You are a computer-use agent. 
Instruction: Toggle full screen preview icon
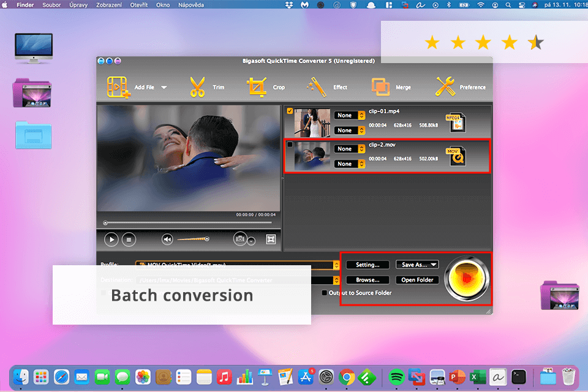[x=271, y=239]
